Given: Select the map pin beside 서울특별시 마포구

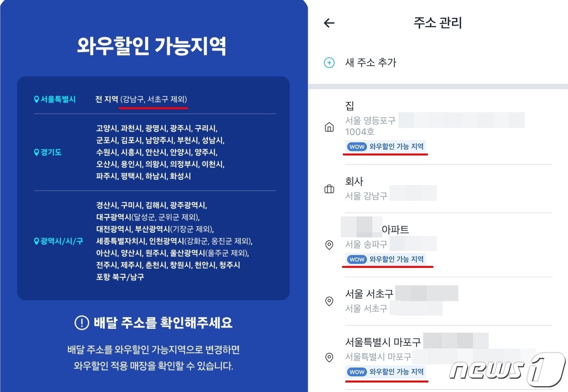Looking at the screenshot, I should click(329, 357).
